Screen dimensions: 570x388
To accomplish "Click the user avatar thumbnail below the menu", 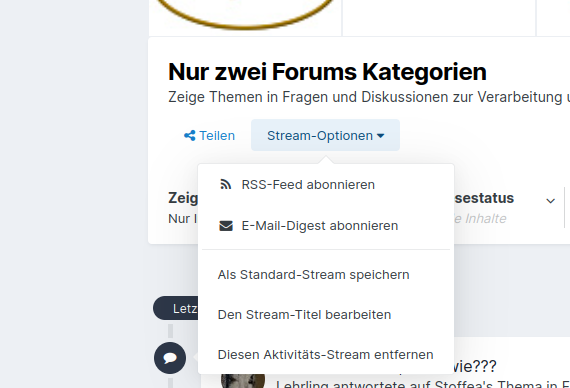I will tap(243, 380).
